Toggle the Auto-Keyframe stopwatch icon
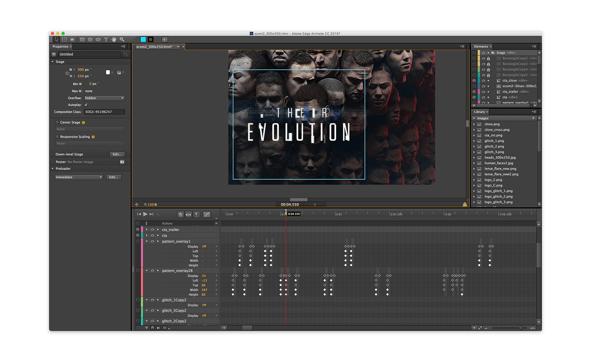This screenshot has height=364, width=591. pyautogui.click(x=180, y=214)
